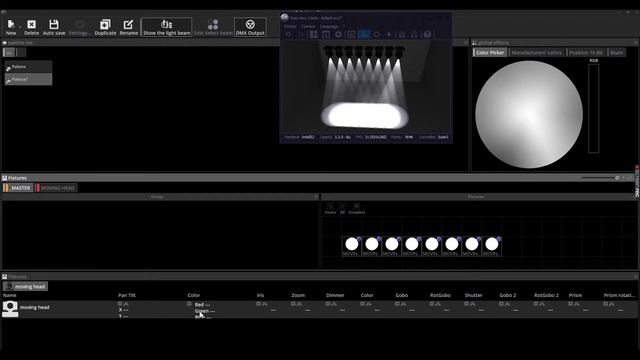The width and height of the screenshot is (640, 360).
Task: Toggle Solo Select beam
Action: coord(213,27)
